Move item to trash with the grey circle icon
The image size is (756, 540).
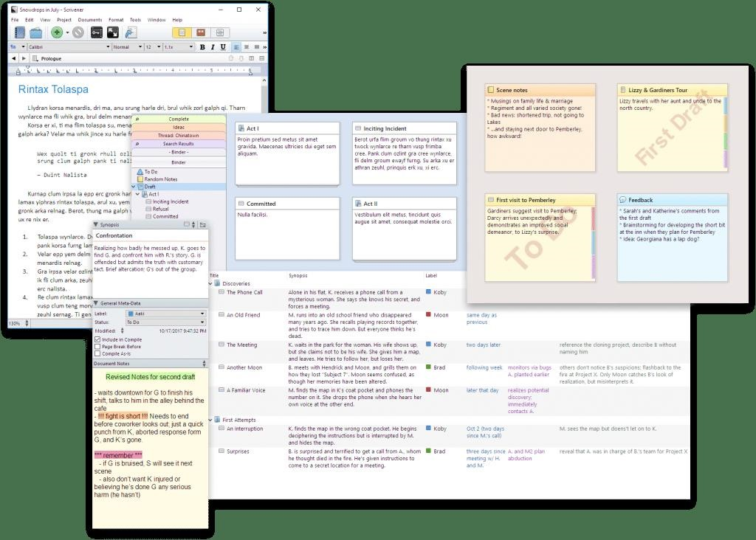(x=78, y=32)
